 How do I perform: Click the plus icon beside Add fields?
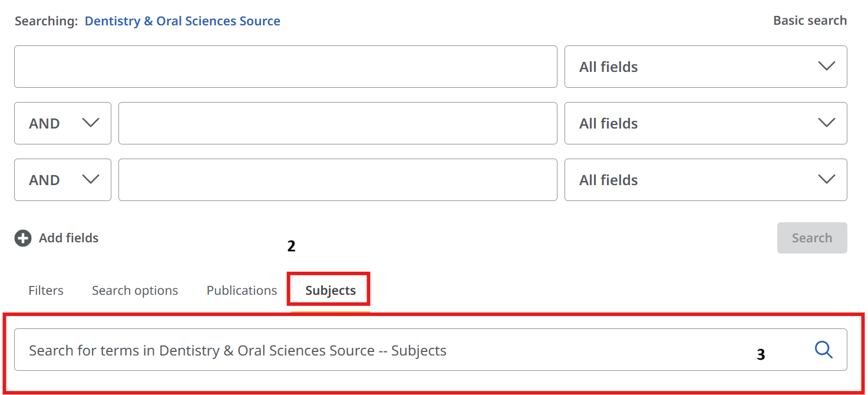(23, 238)
